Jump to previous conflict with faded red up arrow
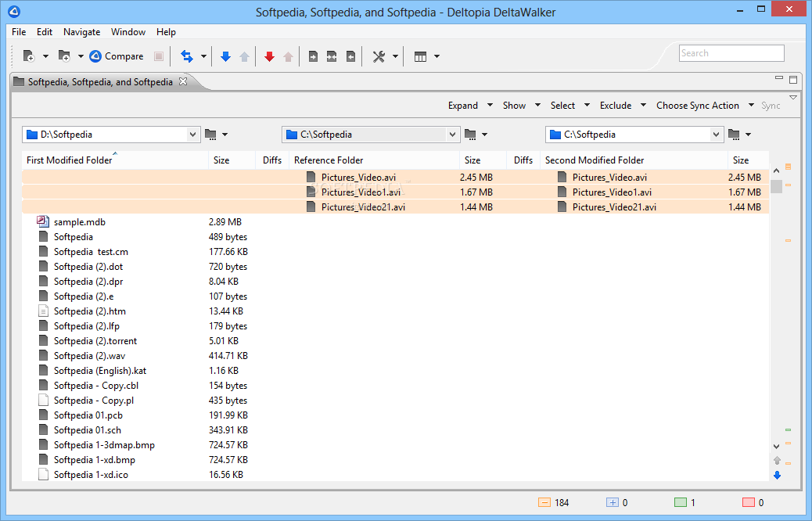Viewport: 812px width, 521px height. pyautogui.click(x=289, y=56)
